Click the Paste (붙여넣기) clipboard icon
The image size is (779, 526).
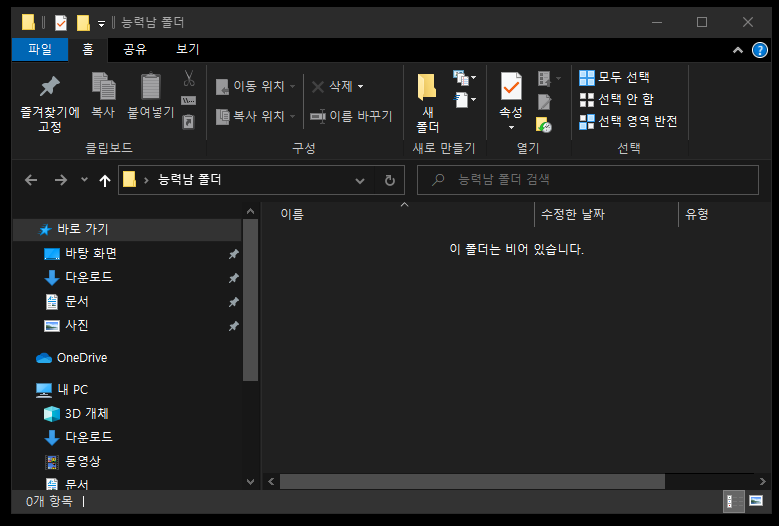coord(151,86)
